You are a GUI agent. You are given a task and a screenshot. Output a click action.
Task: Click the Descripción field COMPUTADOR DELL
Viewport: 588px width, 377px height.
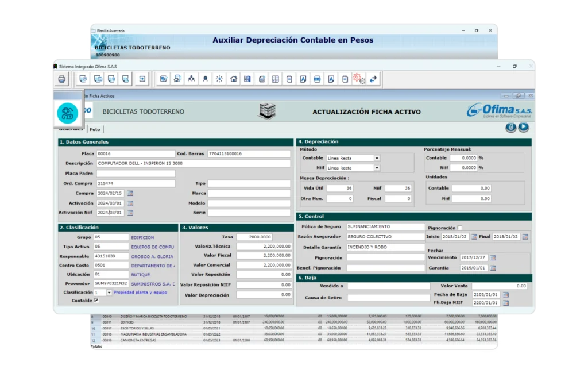tap(194, 163)
